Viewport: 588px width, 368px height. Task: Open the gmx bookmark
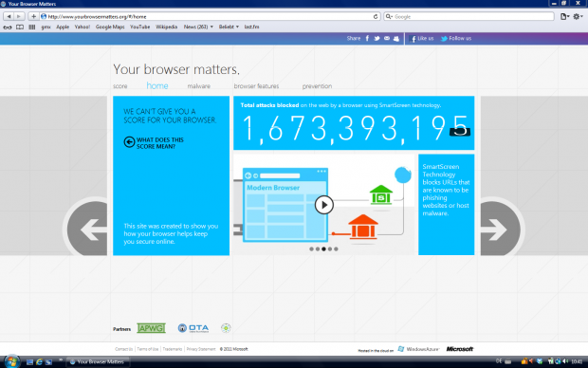click(46, 27)
